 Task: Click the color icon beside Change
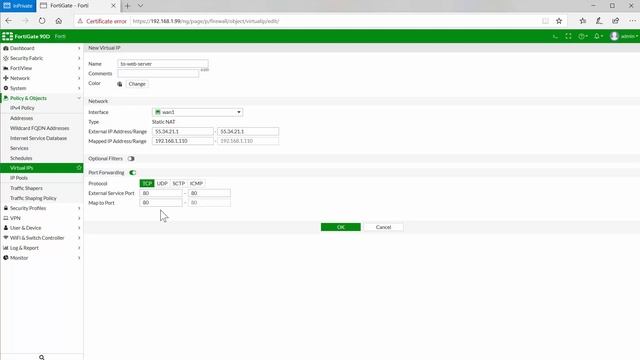tap(120, 84)
